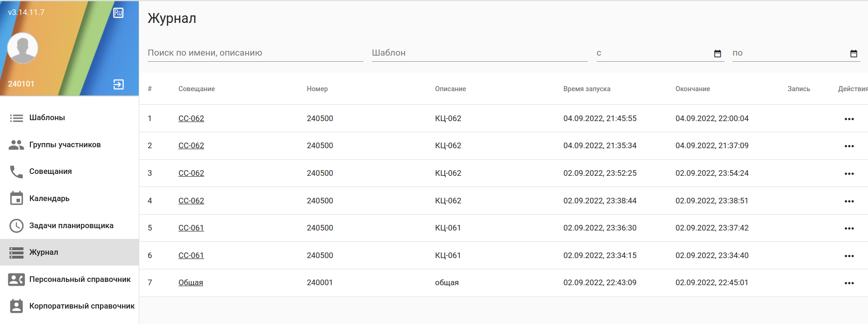Open calendar picker for the 'по' date

854,53
